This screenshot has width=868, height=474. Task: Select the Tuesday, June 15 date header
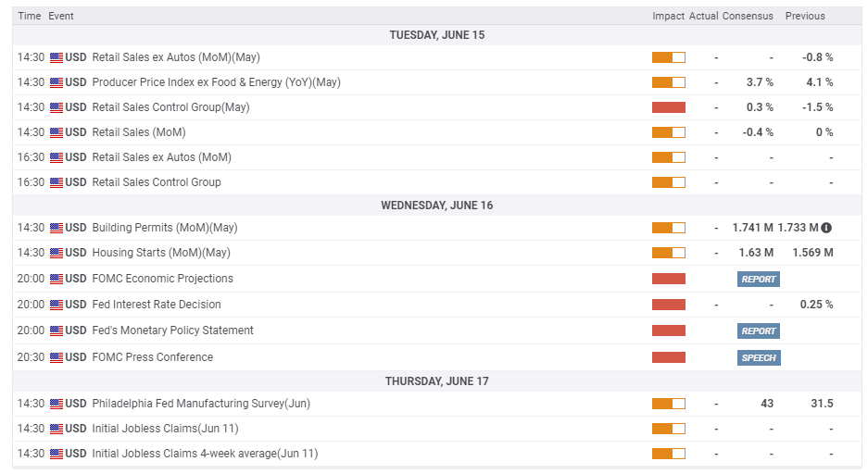tap(436, 35)
